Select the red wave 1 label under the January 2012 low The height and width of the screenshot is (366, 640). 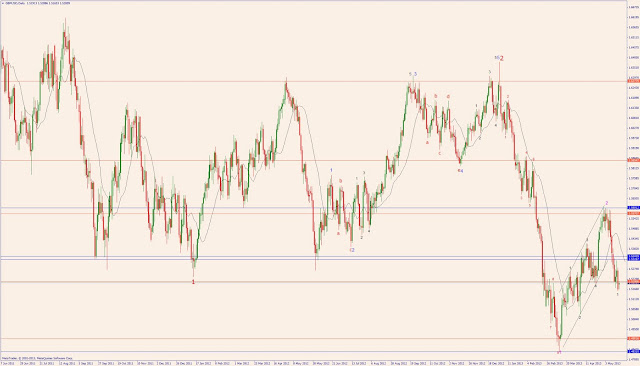tap(193, 282)
